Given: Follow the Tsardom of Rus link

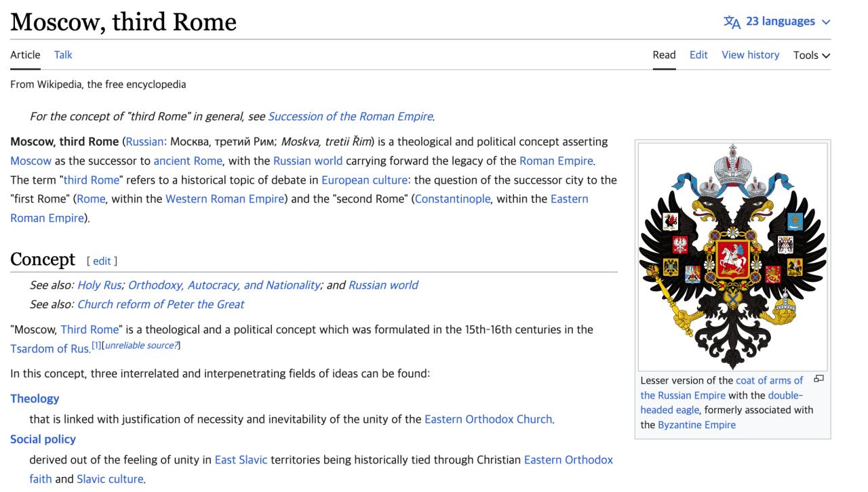Looking at the screenshot, I should [50, 348].
